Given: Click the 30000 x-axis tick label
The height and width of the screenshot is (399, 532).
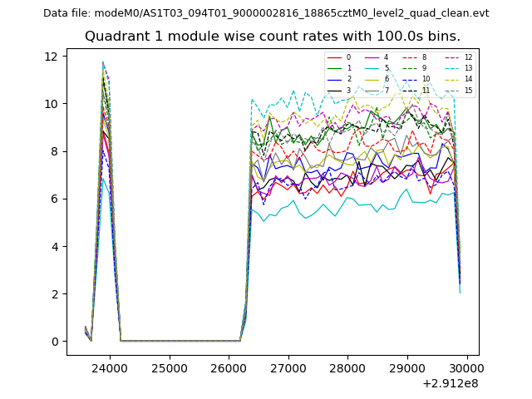Looking at the screenshot, I should (x=466, y=367).
